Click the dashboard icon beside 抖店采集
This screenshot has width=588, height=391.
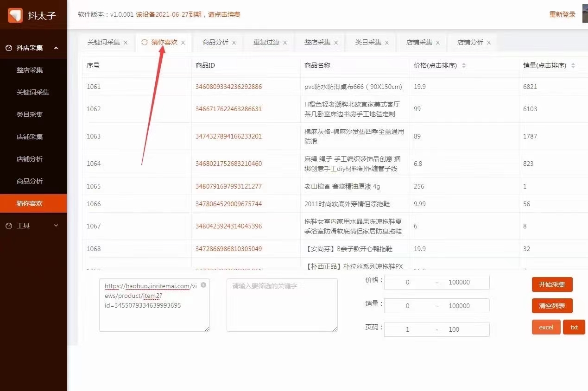click(x=10, y=47)
